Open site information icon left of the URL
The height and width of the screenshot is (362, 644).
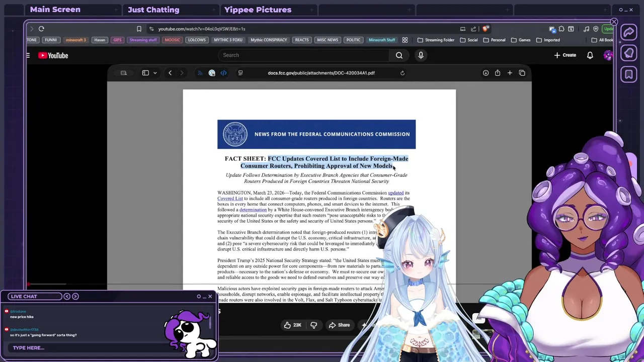coord(151,29)
